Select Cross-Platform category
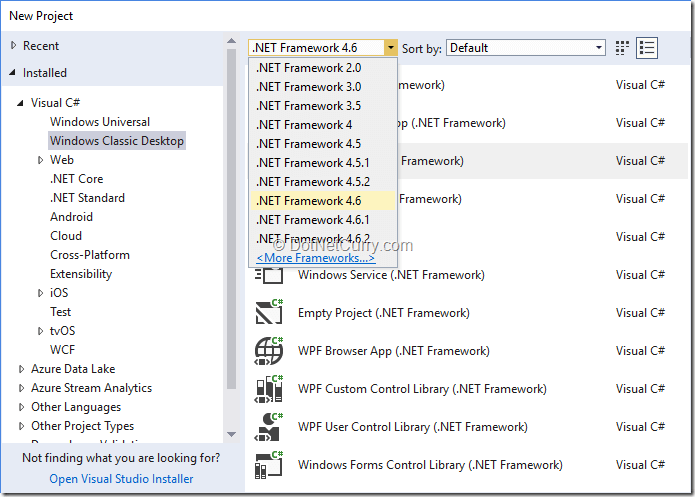The height and width of the screenshot is (497, 695). tap(90, 255)
